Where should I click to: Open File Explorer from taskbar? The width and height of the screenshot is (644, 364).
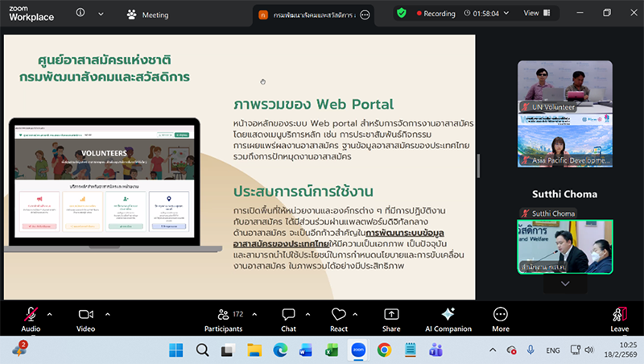(254, 350)
